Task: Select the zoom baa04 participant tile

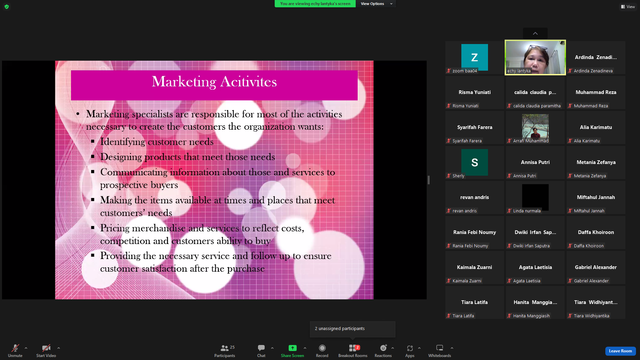Action: 475,58
